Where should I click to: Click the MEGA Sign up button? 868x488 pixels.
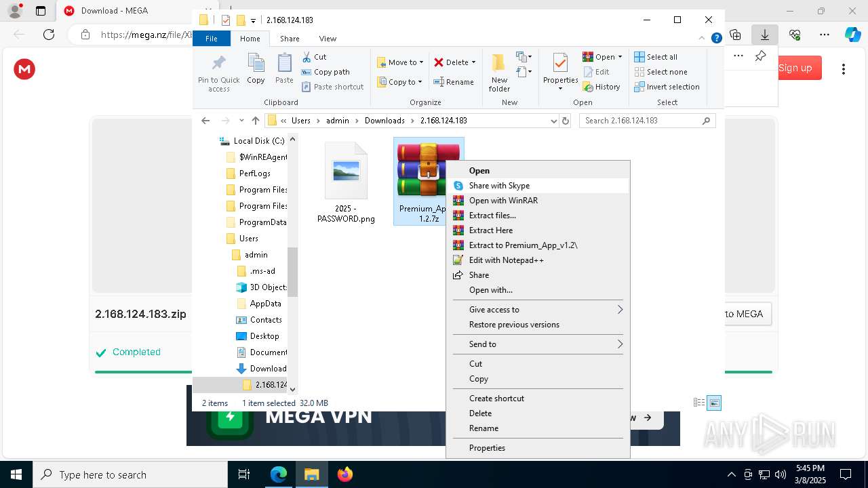coord(795,68)
